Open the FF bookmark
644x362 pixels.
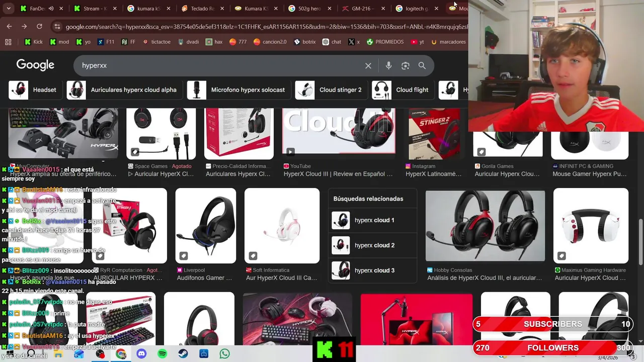click(x=128, y=42)
